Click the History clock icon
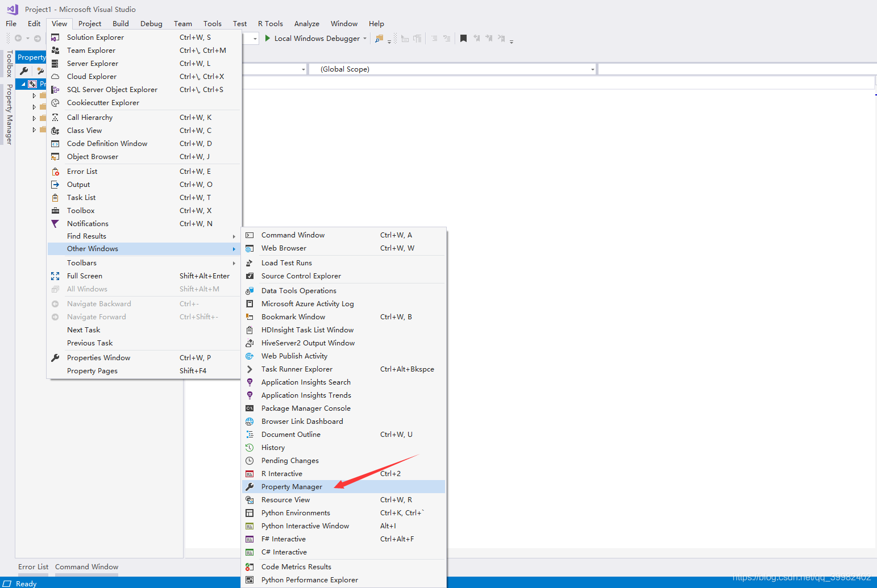Screen dimensions: 877x588 tap(250, 448)
